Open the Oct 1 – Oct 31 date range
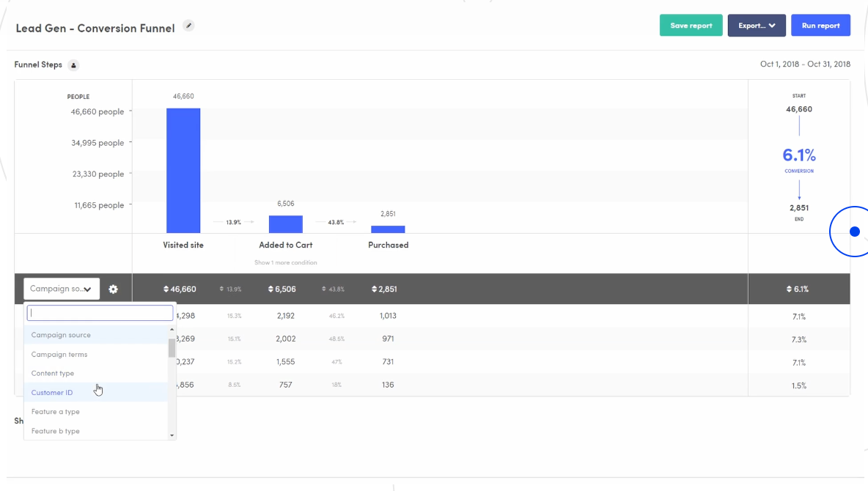 [805, 64]
